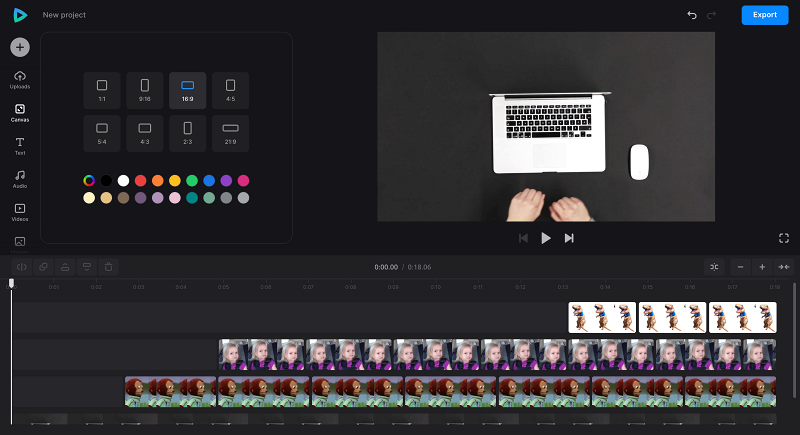Click the move clip up a track tool

[x=65, y=267]
